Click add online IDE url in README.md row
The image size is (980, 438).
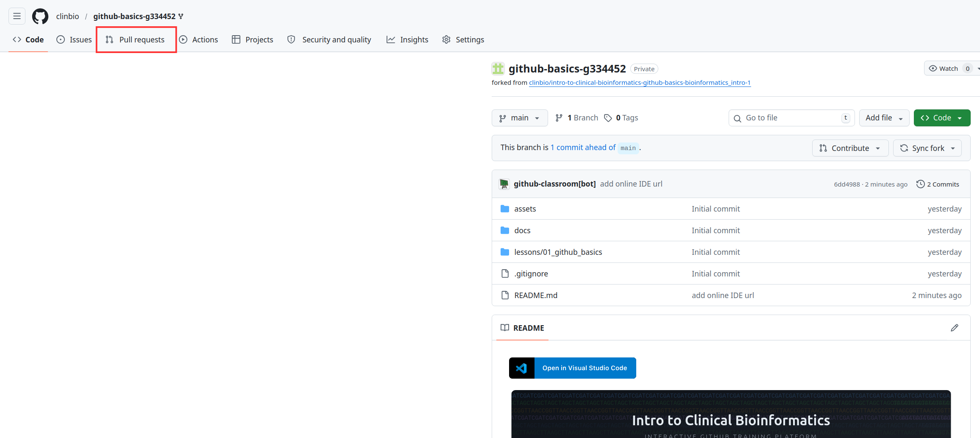tap(723, 295)
